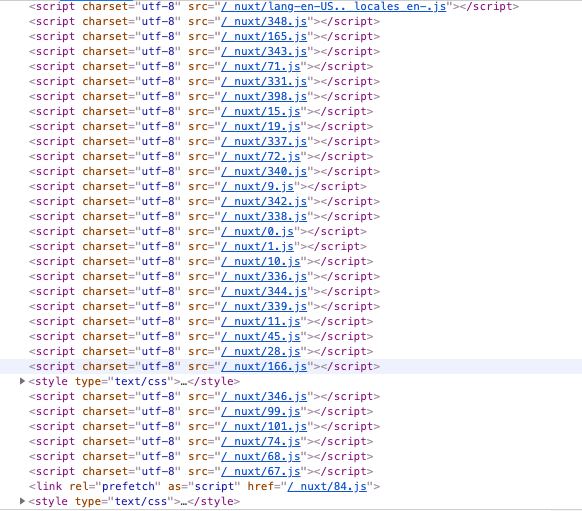Open the /_nuxt/165.js link
The height and width of the screenshot is (511, 582).
pos(264,36)
